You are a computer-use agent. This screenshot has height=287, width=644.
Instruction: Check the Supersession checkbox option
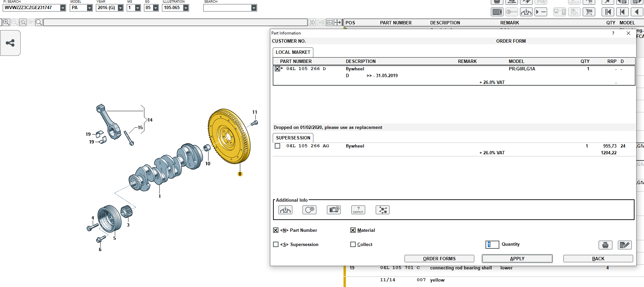coord(276,244)
